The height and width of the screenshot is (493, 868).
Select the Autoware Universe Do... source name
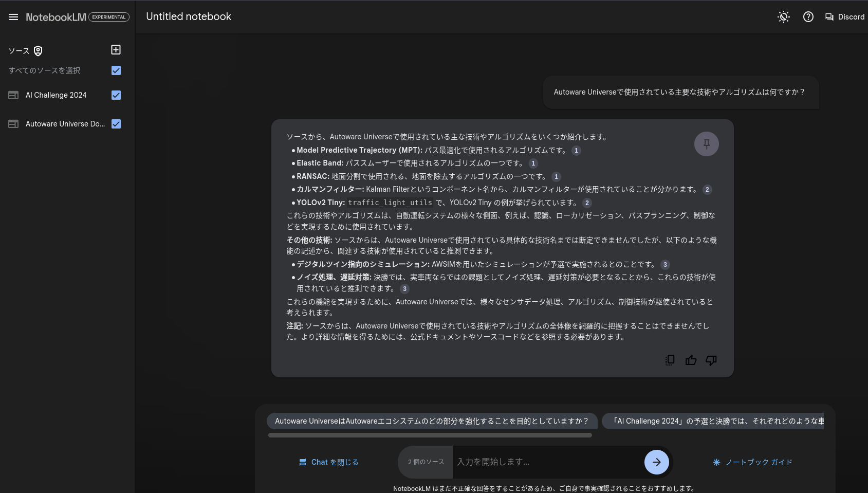coord(65,124)
